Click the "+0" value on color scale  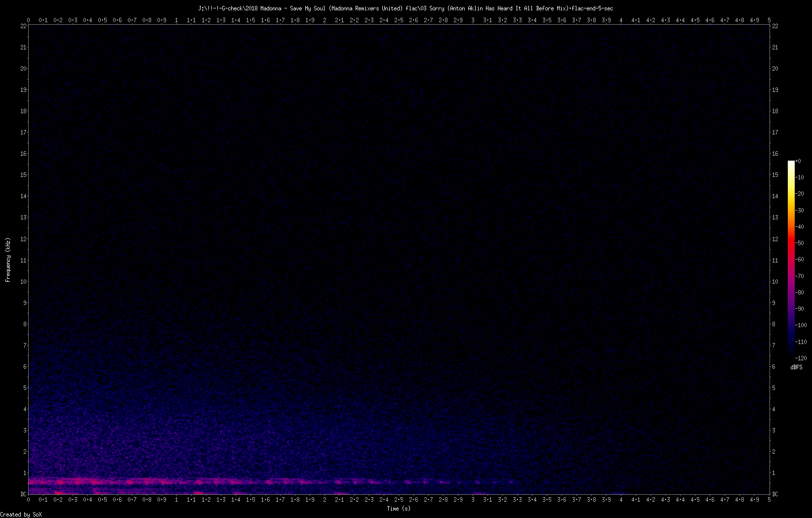(798, 161)
